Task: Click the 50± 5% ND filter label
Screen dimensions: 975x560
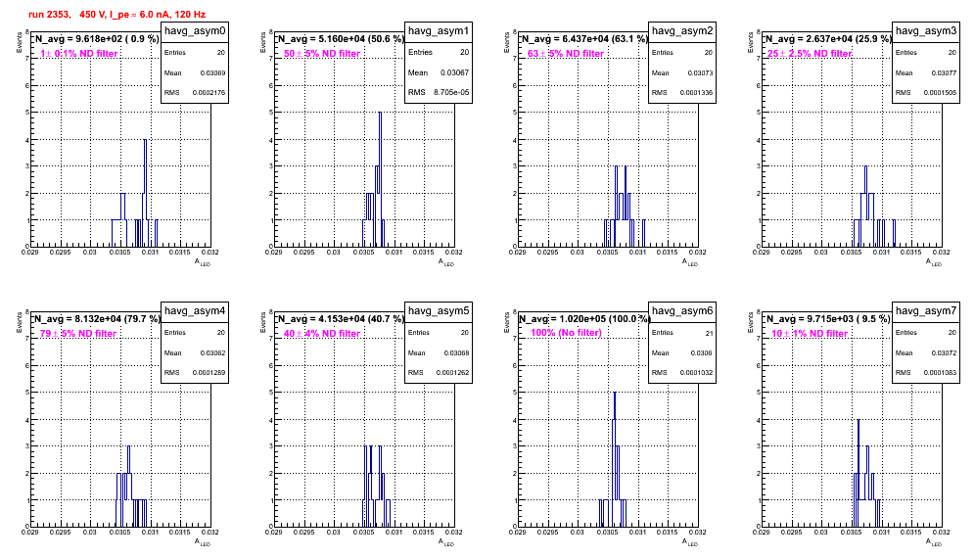Action: [x=322, y=54]
